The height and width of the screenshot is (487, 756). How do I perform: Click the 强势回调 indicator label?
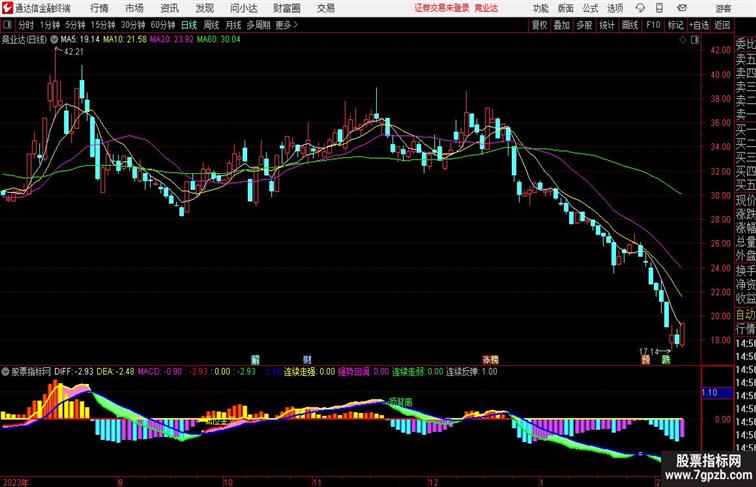point(353,372)
